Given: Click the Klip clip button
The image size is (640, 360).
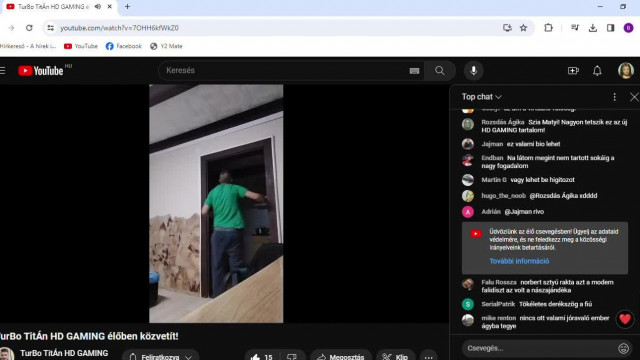Looking at the screenshot, I should 396,357.
